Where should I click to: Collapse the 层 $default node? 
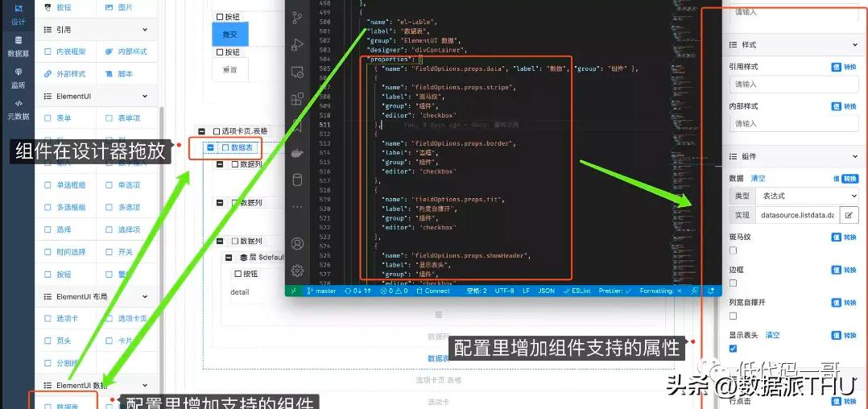[x=229, y=258]
